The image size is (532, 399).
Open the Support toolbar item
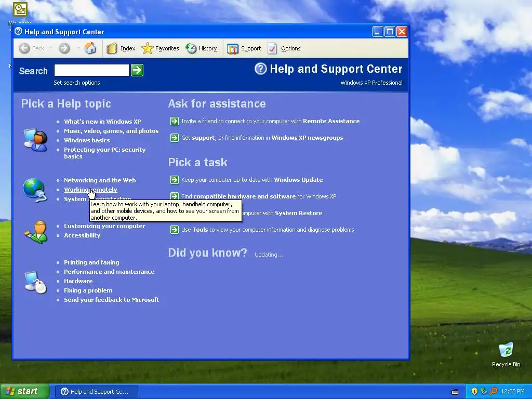[244, 48]
